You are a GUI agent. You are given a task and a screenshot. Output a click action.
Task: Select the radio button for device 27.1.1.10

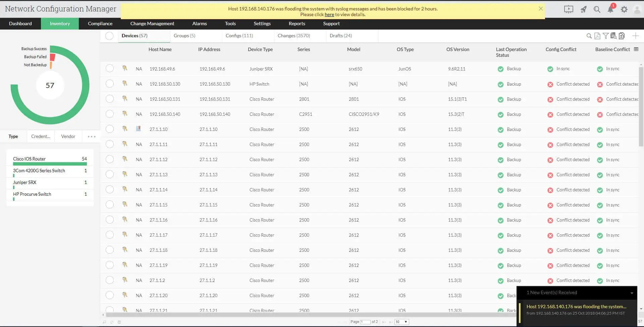pyautogui.click(x=110, y=129)
